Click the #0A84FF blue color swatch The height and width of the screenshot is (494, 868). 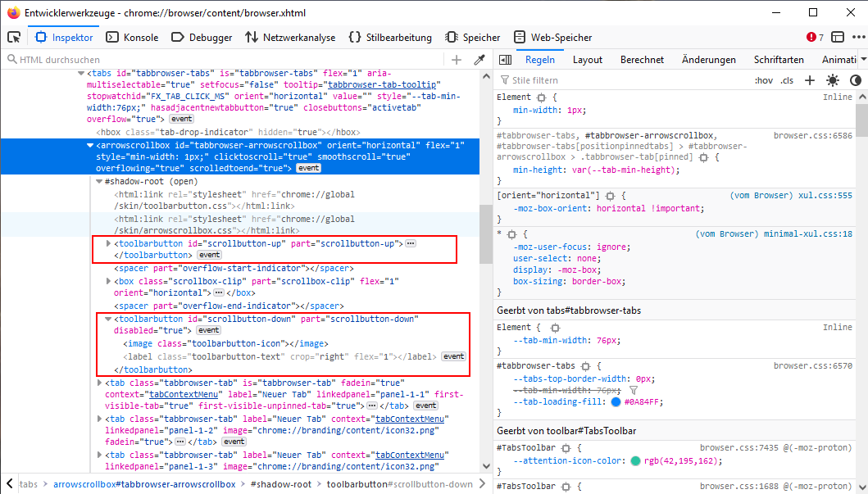(x=616, y=402)
